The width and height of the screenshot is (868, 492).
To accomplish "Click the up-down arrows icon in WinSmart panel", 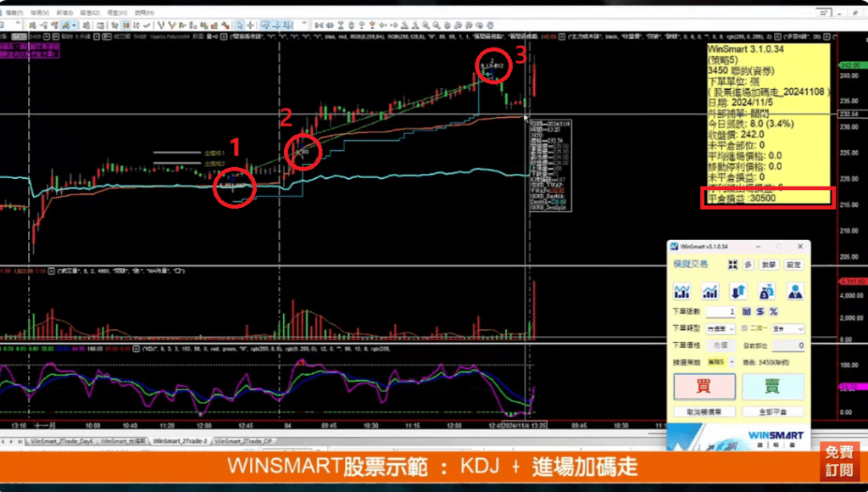I will tap(738, 291).
